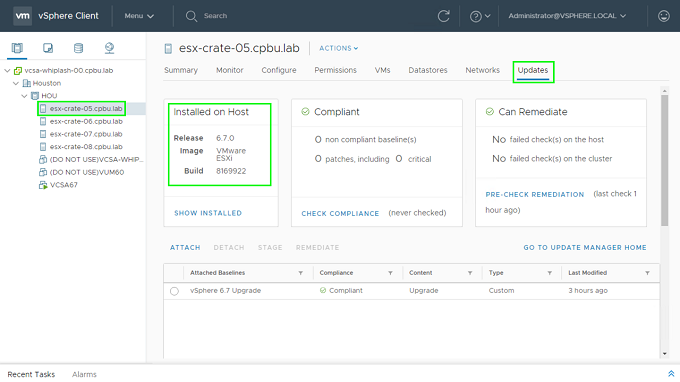680x382 pixels.
Task: Filter the Last Modified column
Action: 647,273
